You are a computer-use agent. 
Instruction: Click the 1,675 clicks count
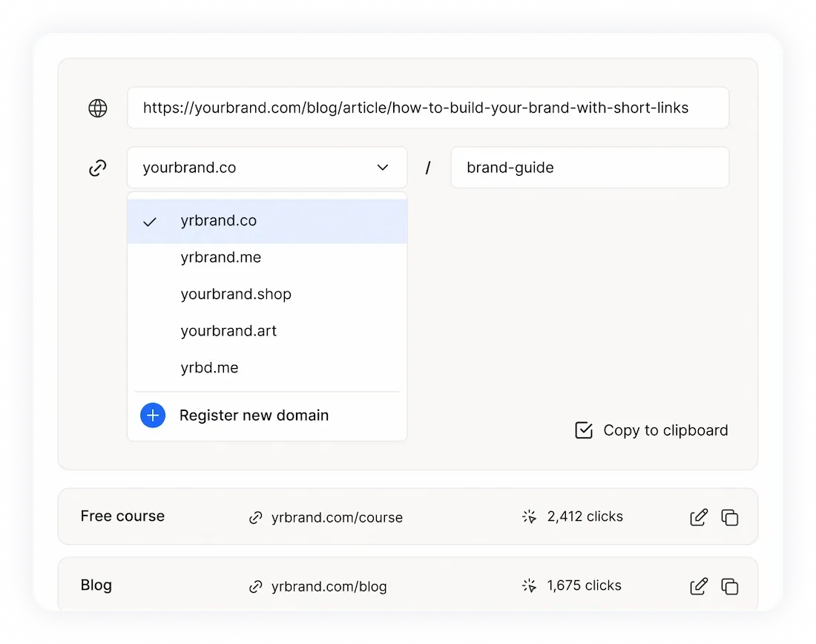tap(584, 585)
